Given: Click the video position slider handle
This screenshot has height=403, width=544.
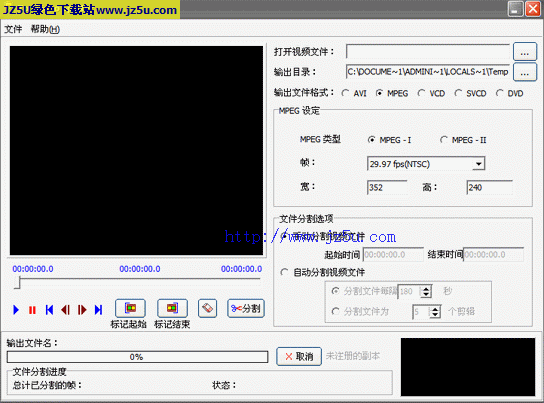Looking at the screenshot, I should point(18,283).
